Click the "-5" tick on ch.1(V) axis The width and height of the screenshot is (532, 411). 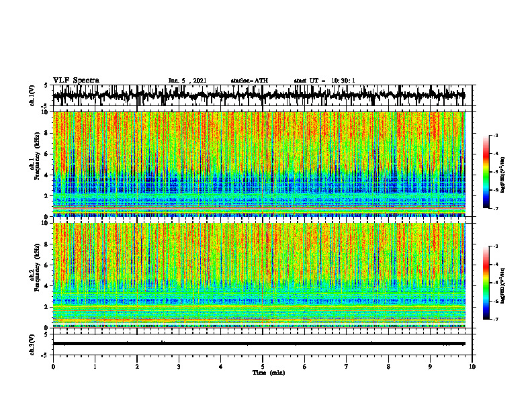pyautogui.click(x=45, y=106)
